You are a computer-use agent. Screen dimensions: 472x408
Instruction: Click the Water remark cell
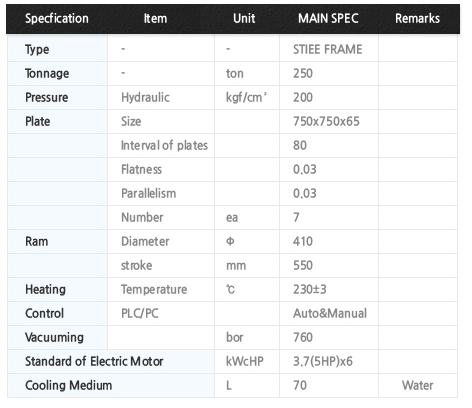417,385
